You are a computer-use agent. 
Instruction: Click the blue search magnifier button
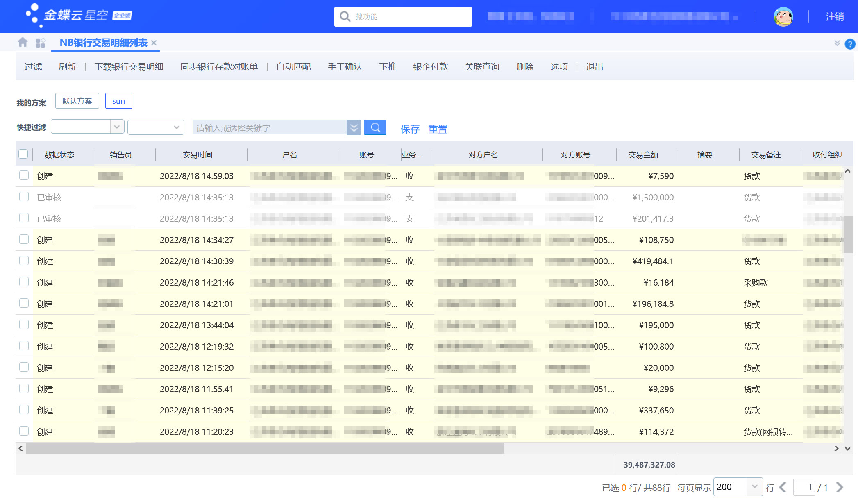375,127
